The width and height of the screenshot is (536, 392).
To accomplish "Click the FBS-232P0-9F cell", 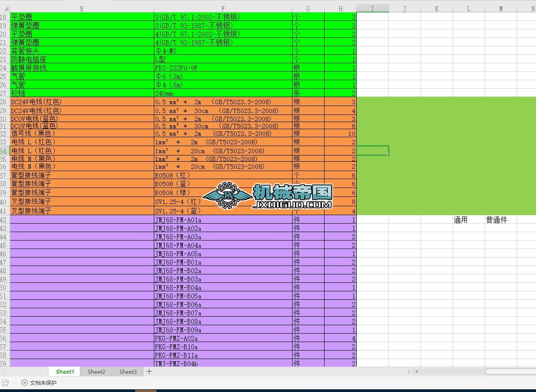I will pos(223,68).
